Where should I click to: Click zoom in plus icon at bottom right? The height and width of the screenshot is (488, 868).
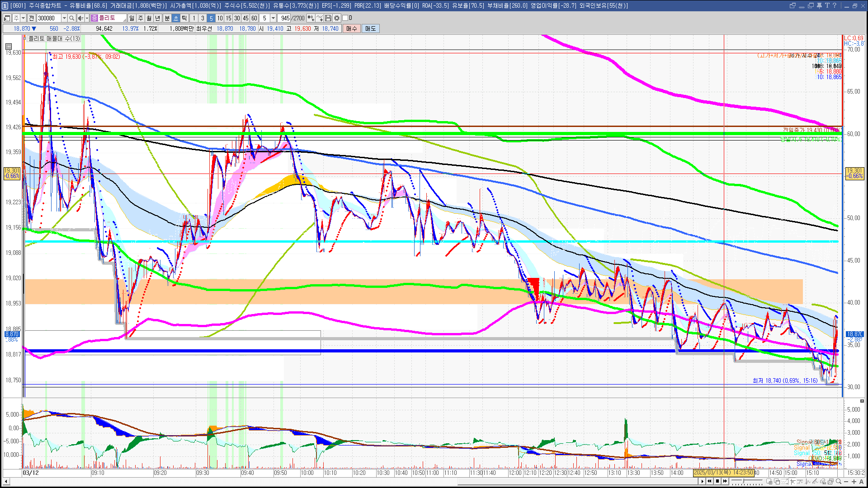pyautogui.click(x=854, y=482)
